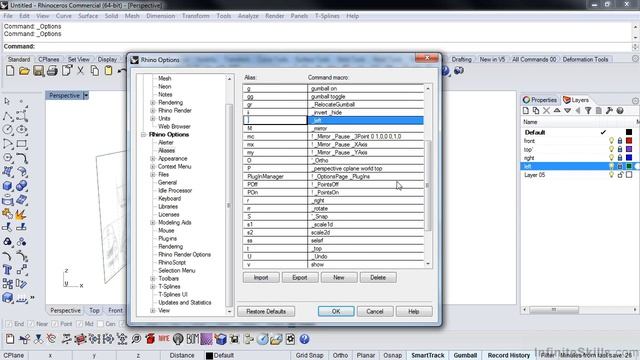Click the alias cell of the highlighted left row

coord(275,120)
